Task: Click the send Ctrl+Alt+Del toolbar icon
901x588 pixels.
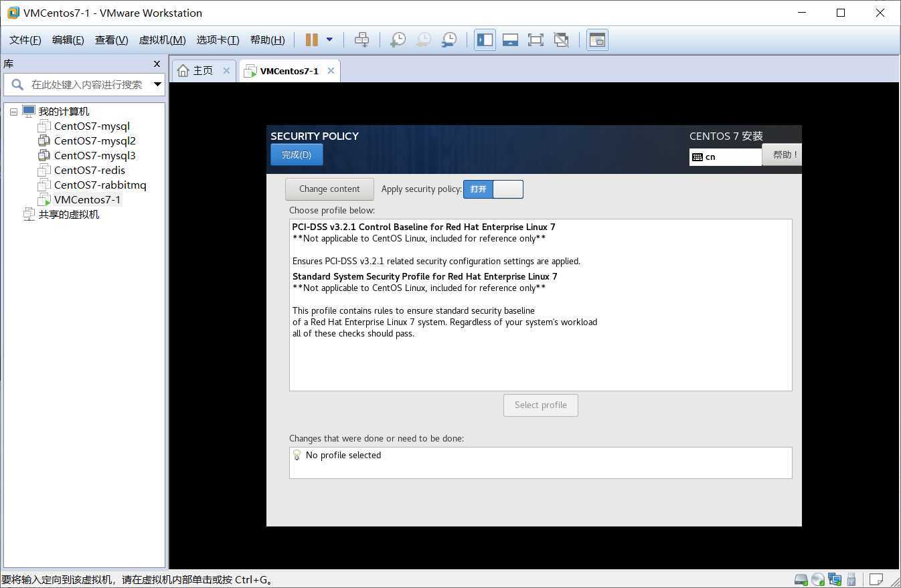Action: [x=361, y=40]
